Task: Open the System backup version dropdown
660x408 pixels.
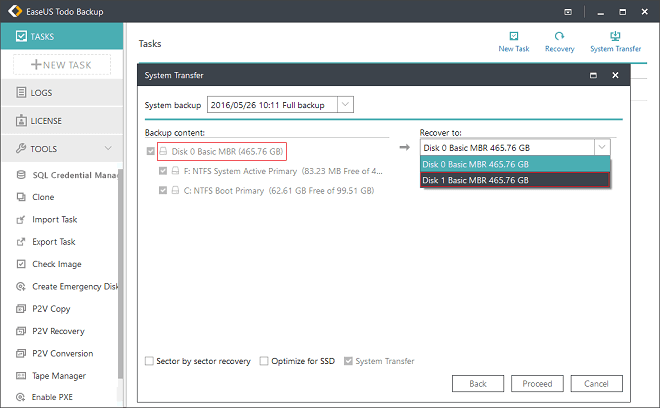Action: [345, 104]
